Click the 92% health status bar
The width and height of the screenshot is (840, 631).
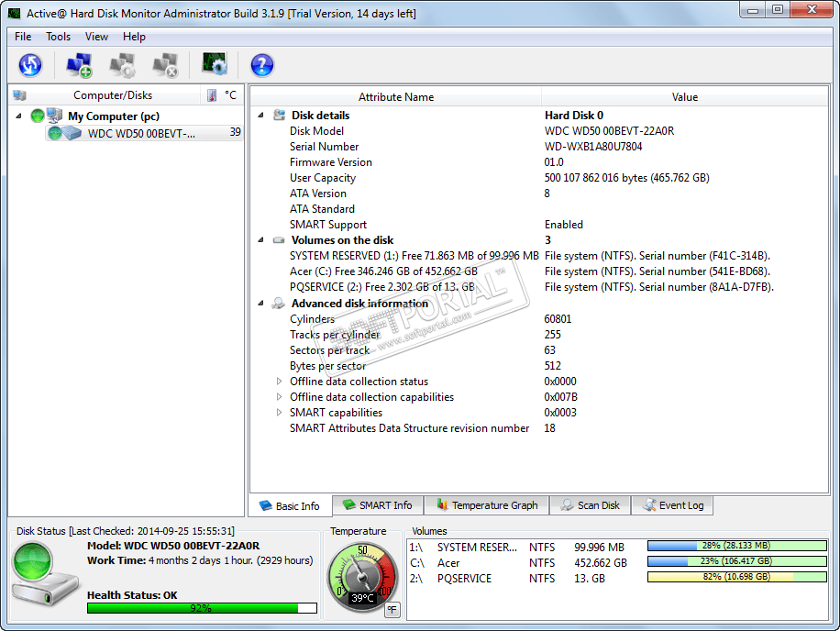(x=202, y=608)
